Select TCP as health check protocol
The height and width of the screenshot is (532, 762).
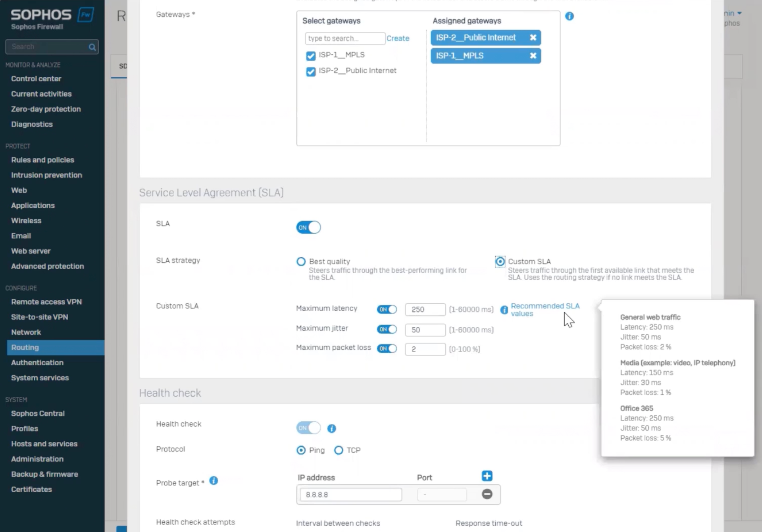[339, 450]
